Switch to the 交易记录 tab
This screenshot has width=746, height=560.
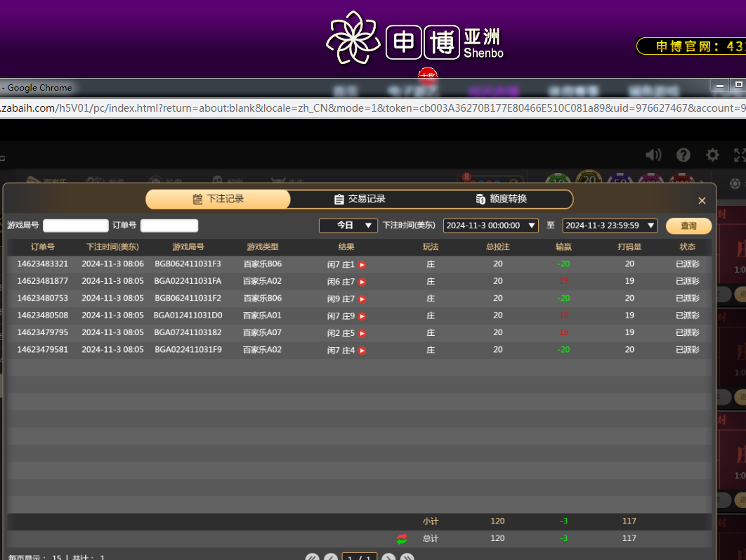click(x=360, y=200)
